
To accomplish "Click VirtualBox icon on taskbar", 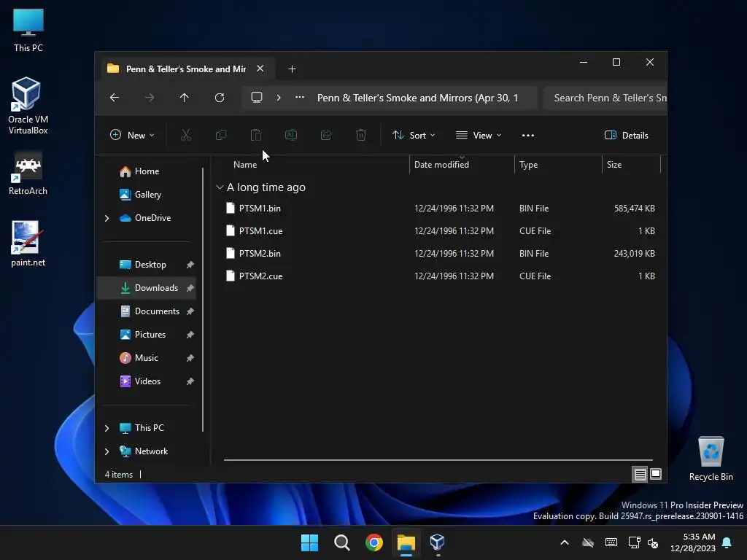I will tap(438, 542).
